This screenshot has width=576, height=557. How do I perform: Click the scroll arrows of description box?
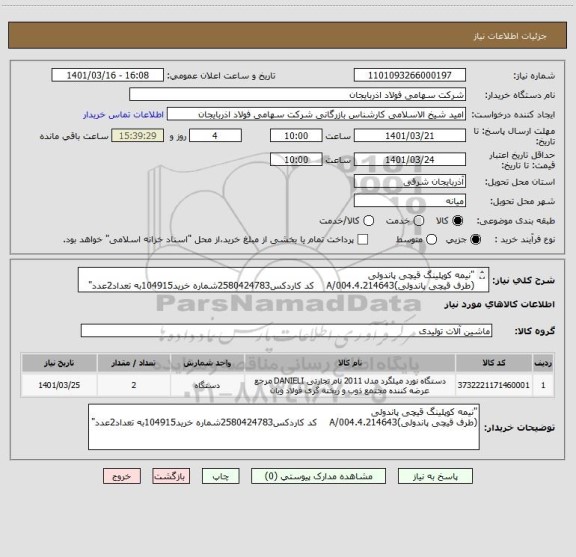point(482,275)
